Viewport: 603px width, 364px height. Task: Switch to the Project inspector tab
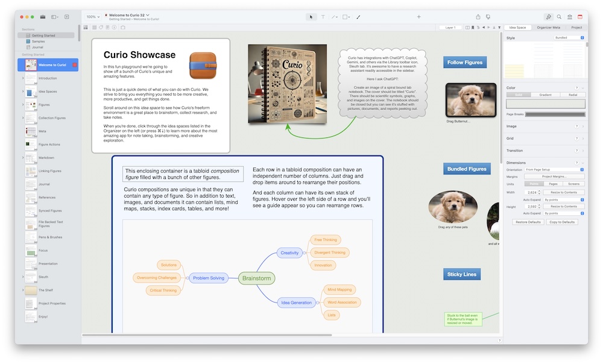click(578, 27)
